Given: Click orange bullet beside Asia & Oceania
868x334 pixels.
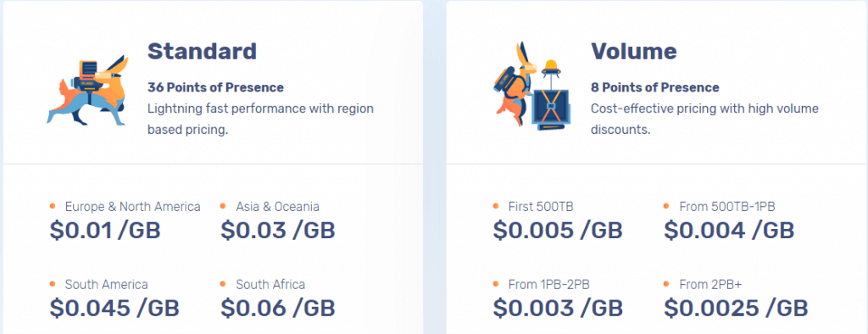Looking at the screenshot, I should pos(223,206).
